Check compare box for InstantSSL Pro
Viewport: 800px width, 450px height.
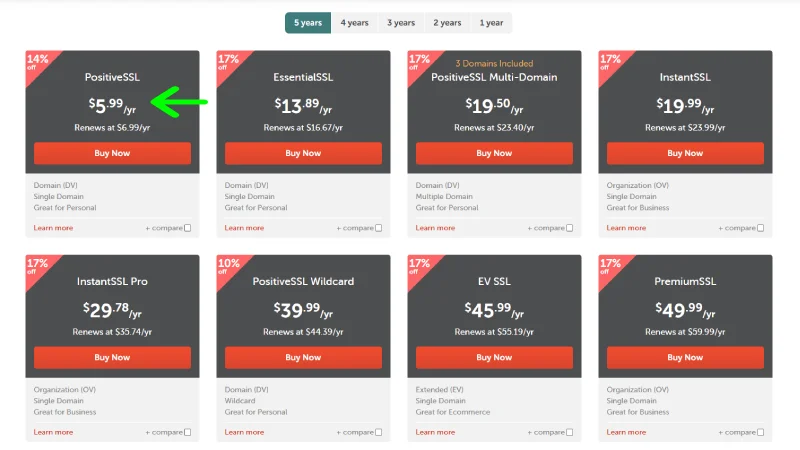[x=188, y=432]
